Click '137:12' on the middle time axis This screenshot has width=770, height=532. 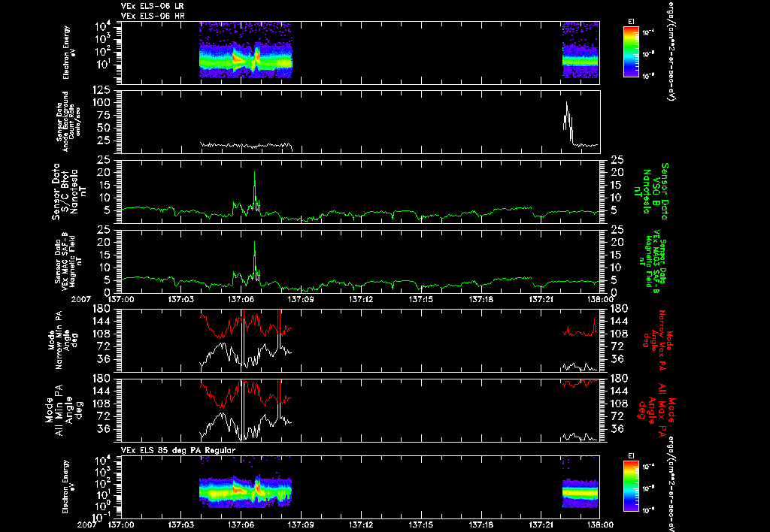361,298
